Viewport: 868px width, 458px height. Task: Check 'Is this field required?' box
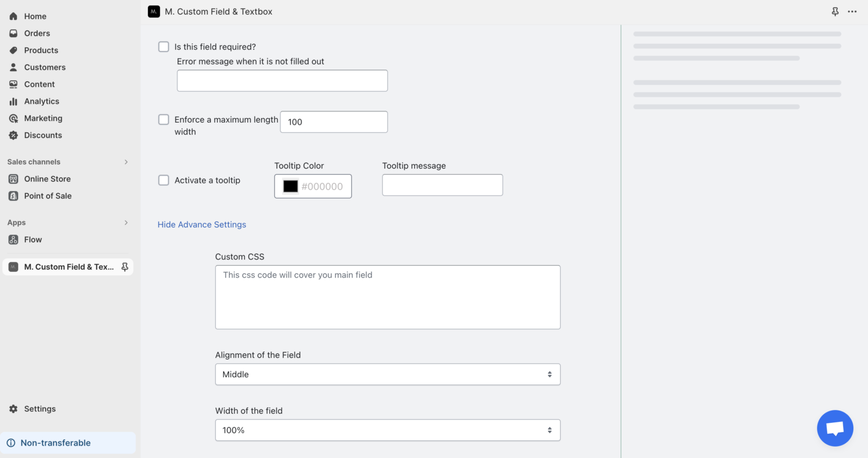pyautogui.click(x=164, y=46)
